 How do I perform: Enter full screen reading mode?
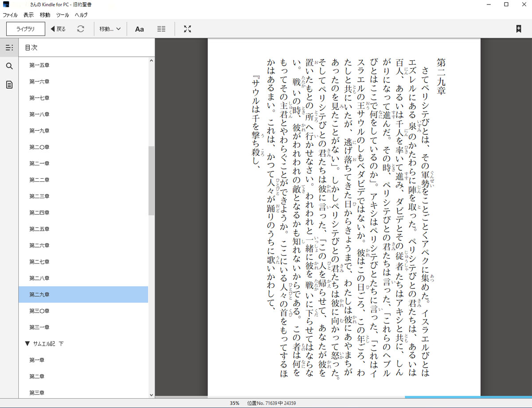tap(188, 29)
